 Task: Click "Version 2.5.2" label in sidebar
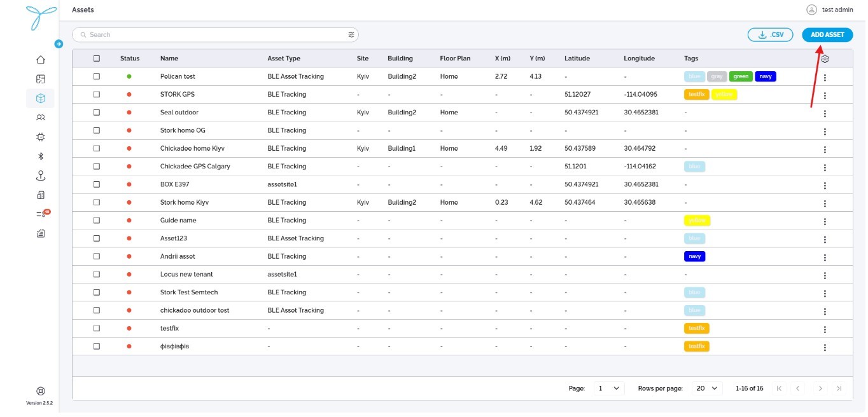[x=39, y=403]
